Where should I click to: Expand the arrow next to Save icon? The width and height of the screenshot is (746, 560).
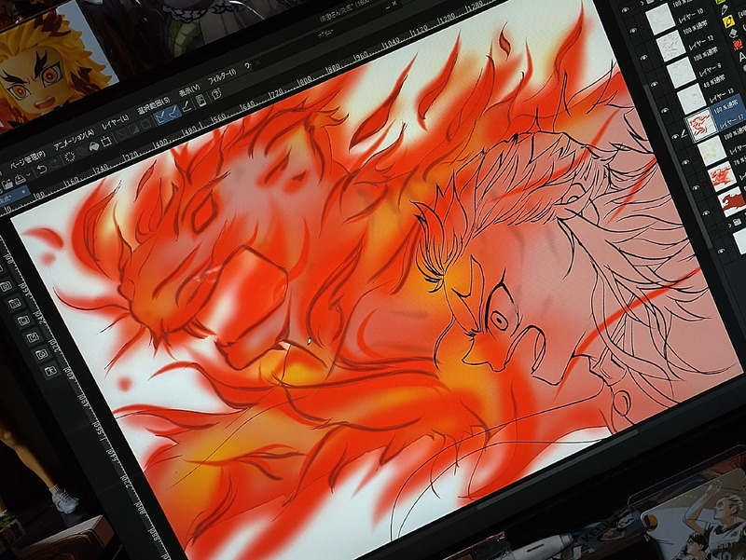pos(29,174)
